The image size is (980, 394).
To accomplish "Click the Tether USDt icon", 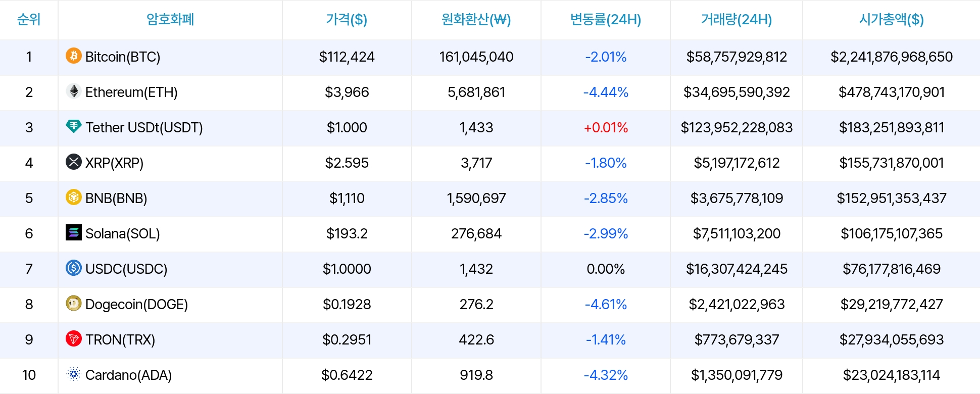I will (74, 126).
